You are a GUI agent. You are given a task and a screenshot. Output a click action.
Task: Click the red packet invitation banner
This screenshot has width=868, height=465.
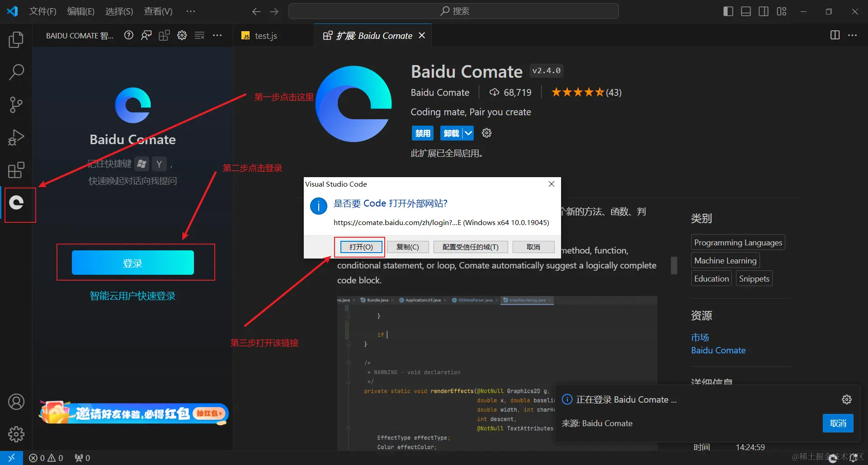[x=134, y=413]
